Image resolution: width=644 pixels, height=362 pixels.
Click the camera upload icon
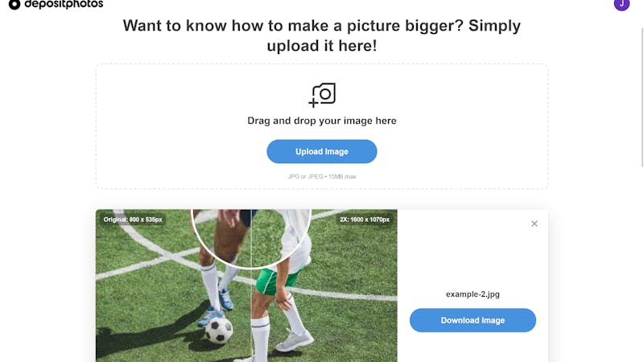(322, 95)
